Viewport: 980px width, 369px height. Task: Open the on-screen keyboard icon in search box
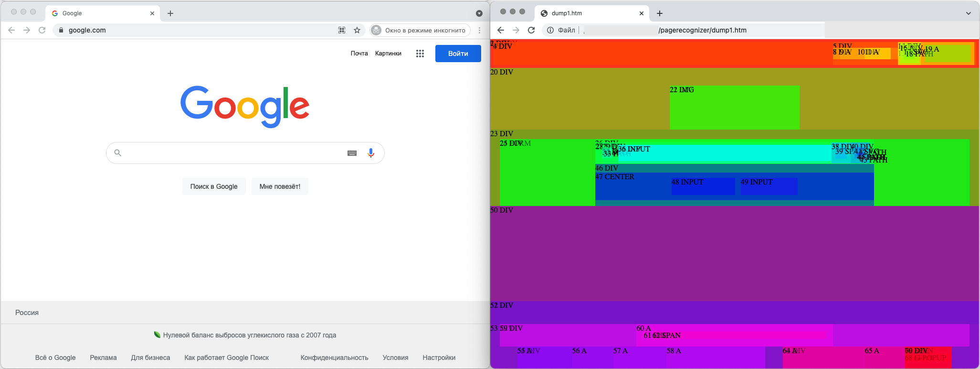pyautogui.click(x=352, y=153)
